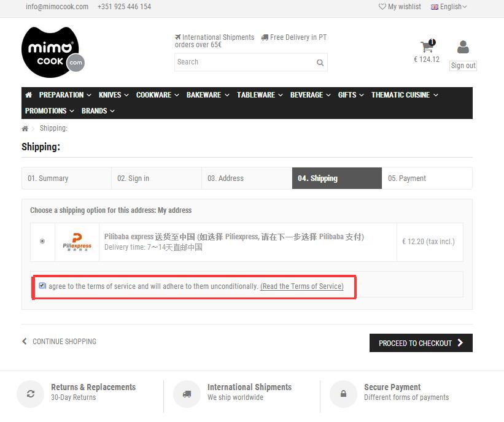Expand the COOKWARE menu
Screen dimensions: 504x422
click(158, 94)
